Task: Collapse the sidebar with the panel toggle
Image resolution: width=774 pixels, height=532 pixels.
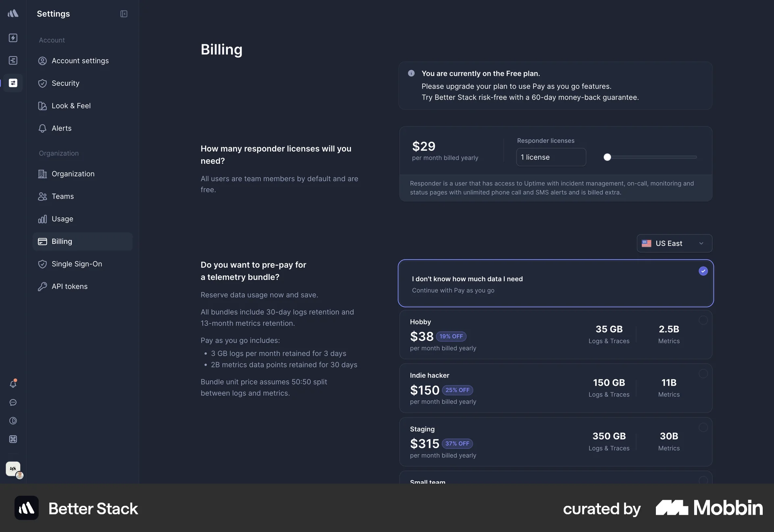Action: 123,14
